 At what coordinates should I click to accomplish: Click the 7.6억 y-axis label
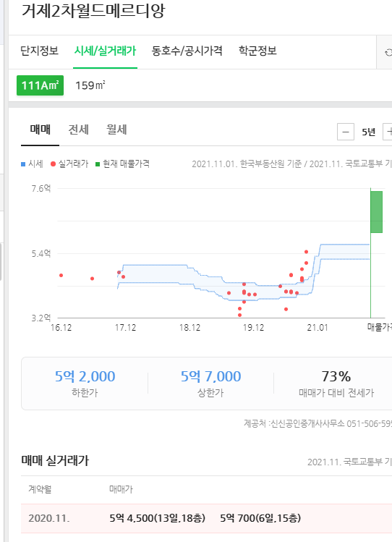pos(41,189)
